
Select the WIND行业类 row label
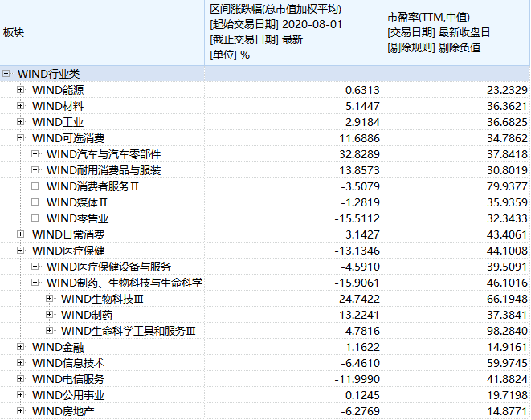(x=49, y=74)
